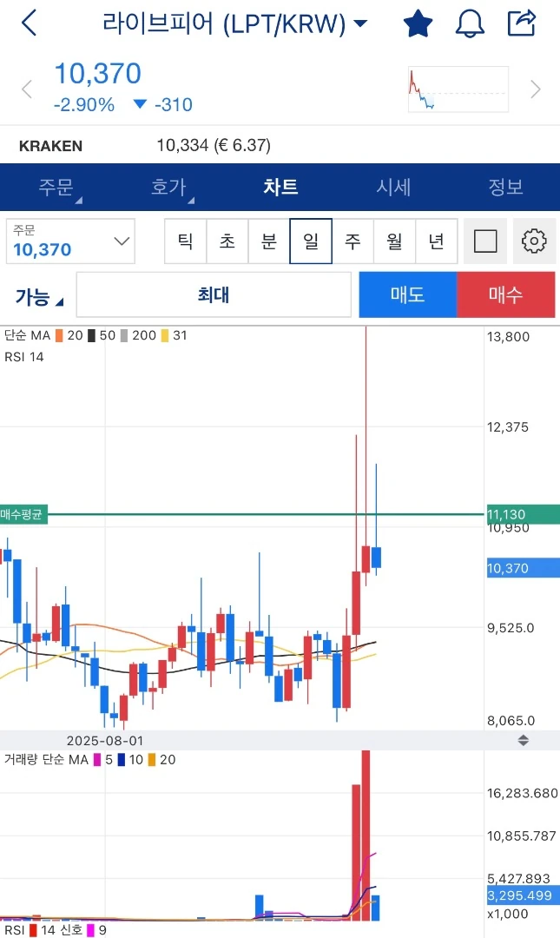The height and width of the screenshot is (938, 560).
Task: Tap the KRAKEN exchange price row
Action: [280, 145]
